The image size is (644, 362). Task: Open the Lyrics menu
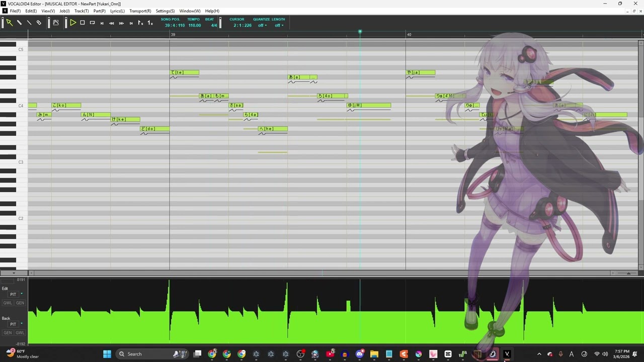(x=117, y=11)
